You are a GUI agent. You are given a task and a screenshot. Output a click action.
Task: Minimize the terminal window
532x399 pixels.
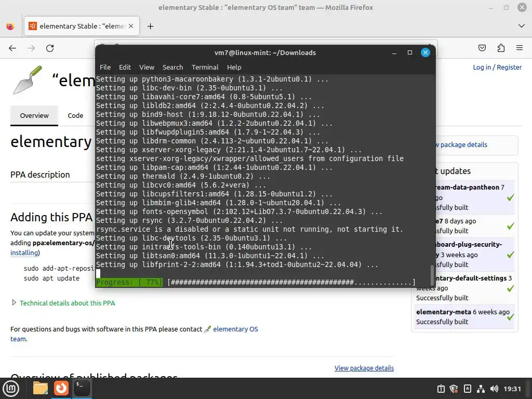[394, 52]
